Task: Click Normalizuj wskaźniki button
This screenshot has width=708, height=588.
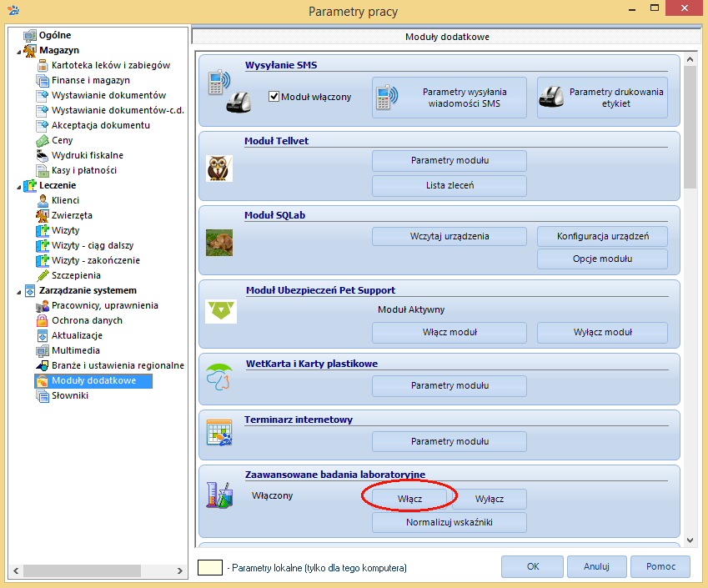Action: point(449,522)
